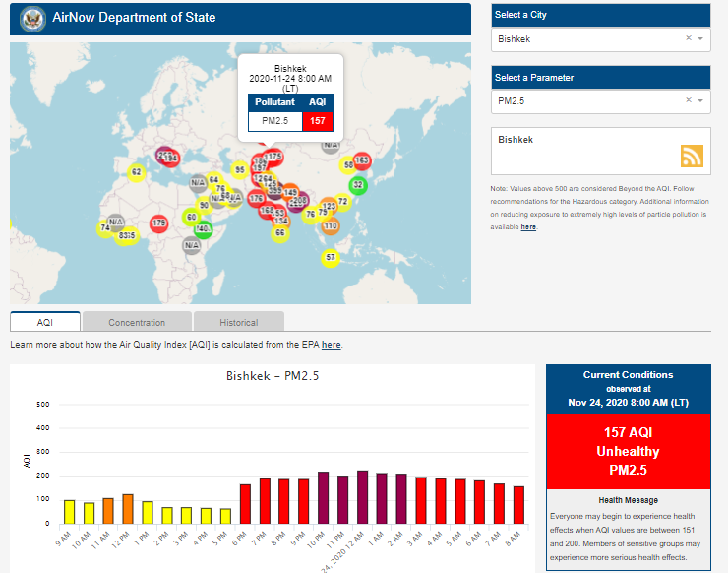Click the red map marker labeled 163
728x573 pixels.
361,159
